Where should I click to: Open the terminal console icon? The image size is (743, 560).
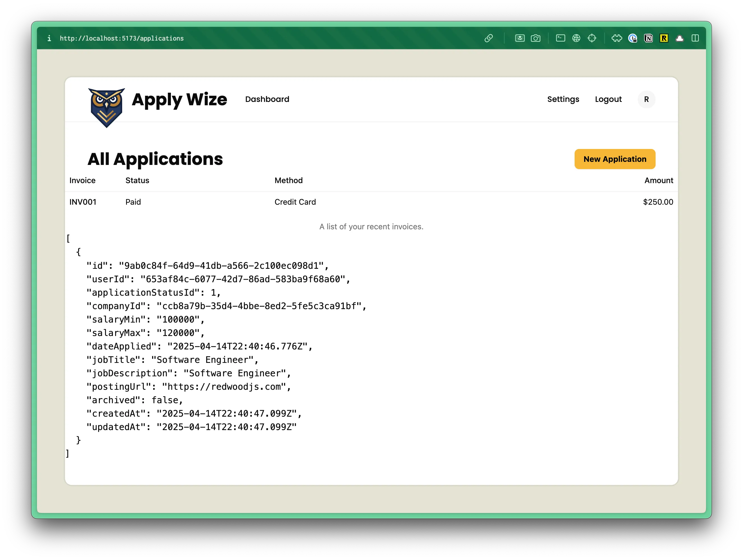click(560, 38)
